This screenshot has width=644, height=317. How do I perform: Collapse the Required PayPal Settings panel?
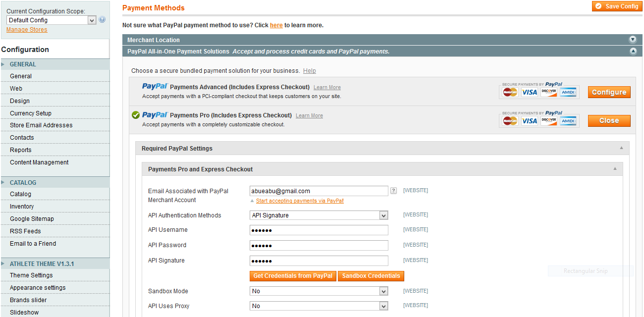(x=621, y=148)
